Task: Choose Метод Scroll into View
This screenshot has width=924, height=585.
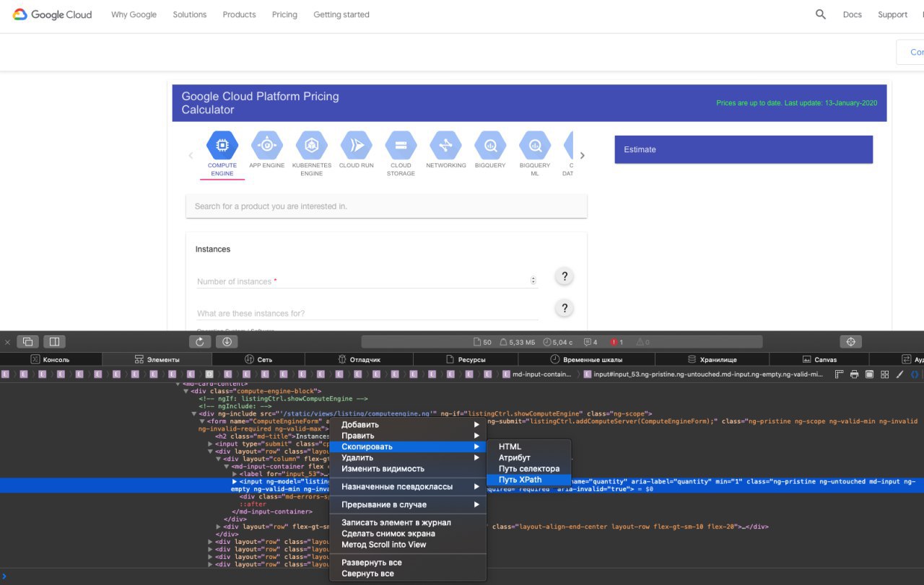Action: tap(408, 545)
